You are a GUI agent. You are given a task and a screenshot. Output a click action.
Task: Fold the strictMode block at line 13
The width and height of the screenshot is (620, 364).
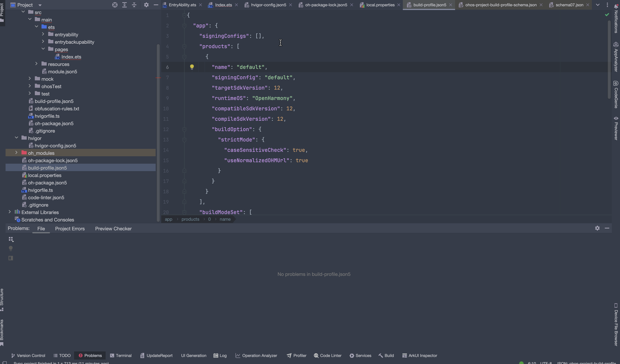tap(184, 140)
